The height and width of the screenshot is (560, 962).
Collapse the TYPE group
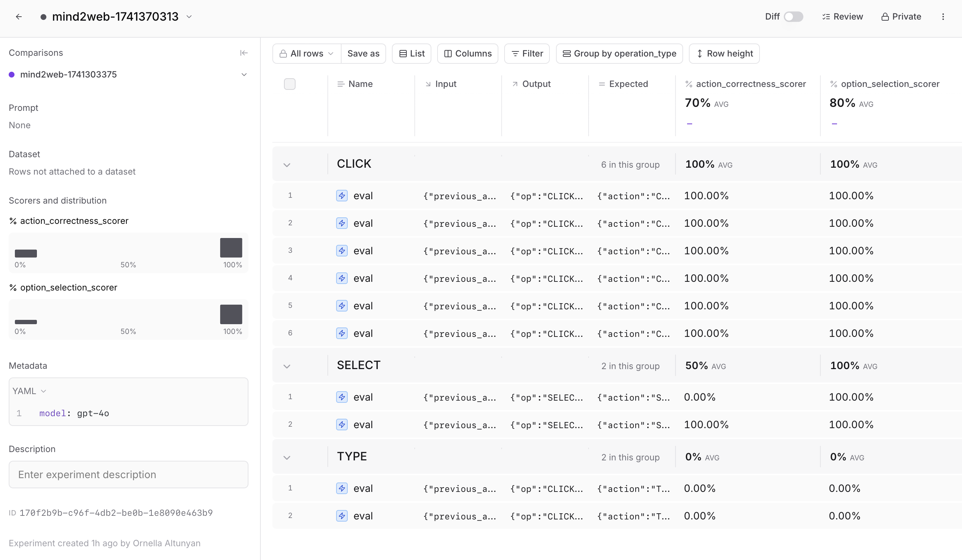(287, 457)
